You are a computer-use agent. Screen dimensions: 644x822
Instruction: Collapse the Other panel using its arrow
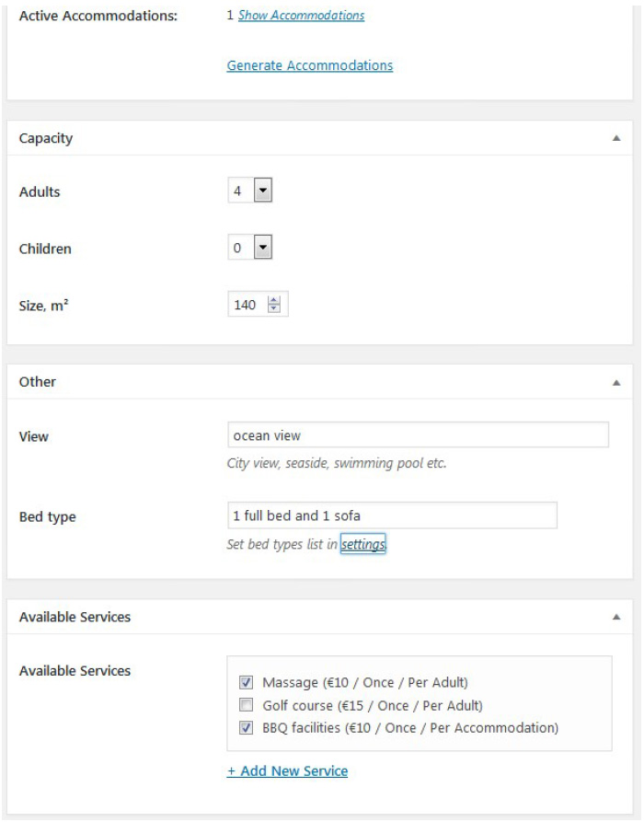click(615, 382)
